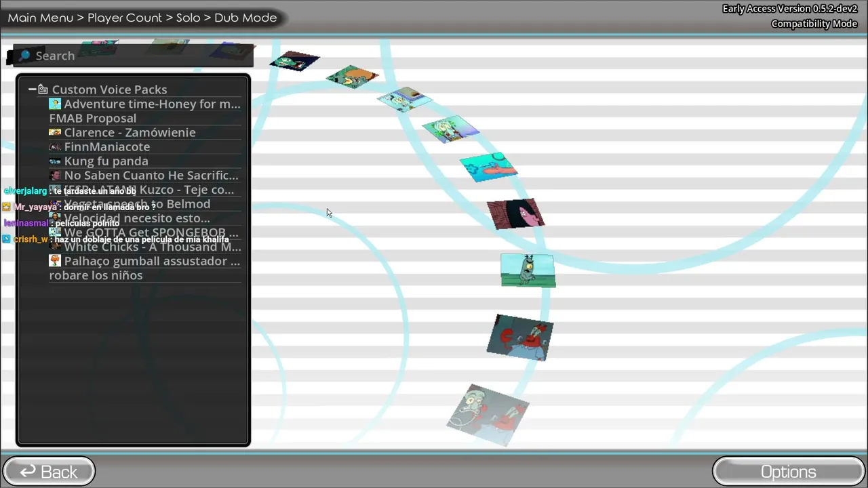Image resolution: width=868 pixels, height=488 pixels.
Task: Click the magnifier icon in the search bar
Action: 24,56
